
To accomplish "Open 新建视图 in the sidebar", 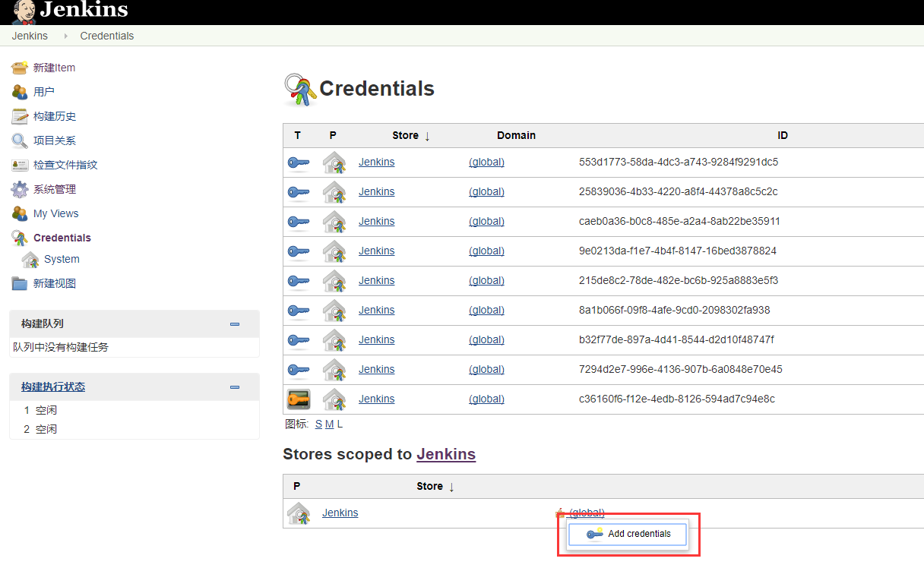I will click(55, 283).
